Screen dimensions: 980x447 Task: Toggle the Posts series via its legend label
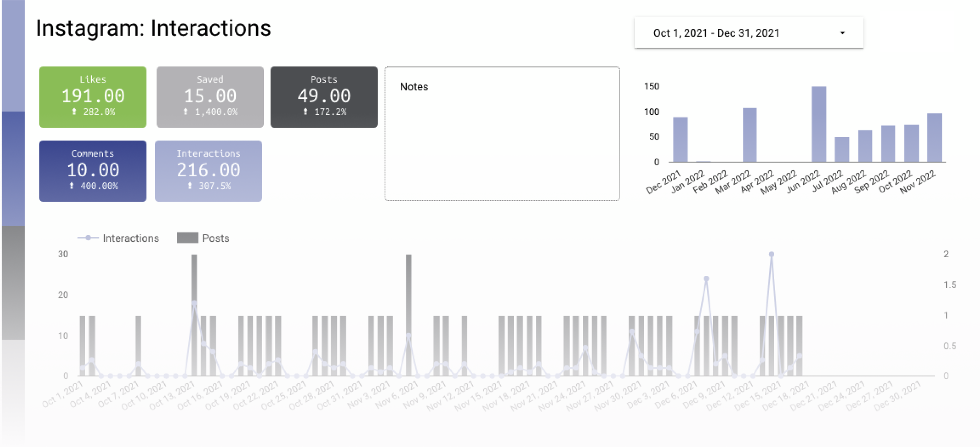click(x=216, y=238)
